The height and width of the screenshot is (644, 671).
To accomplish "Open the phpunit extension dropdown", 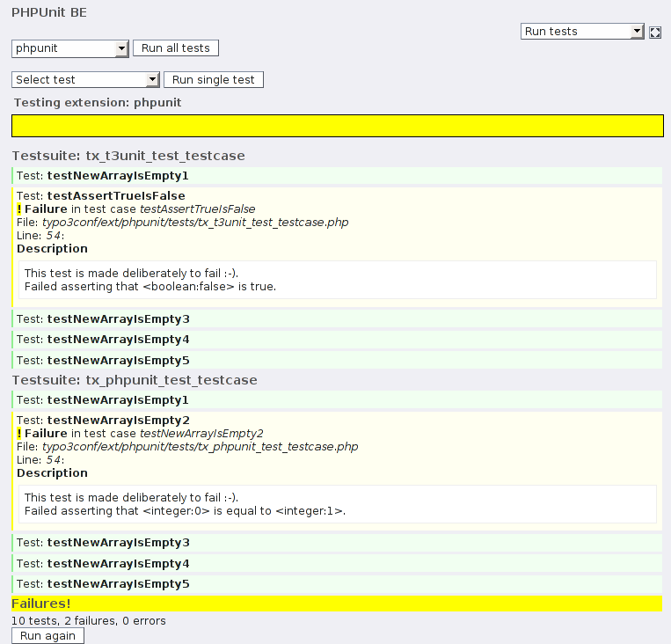I will [70, 48].
